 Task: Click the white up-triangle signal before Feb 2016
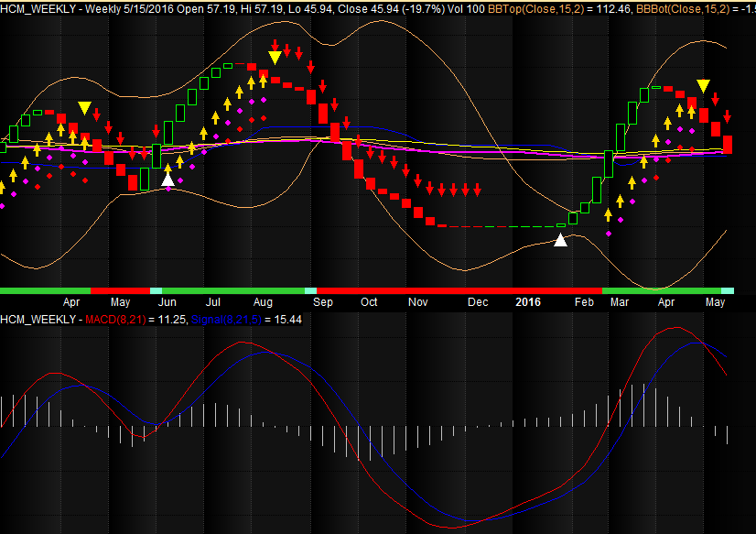pos(560,240)
